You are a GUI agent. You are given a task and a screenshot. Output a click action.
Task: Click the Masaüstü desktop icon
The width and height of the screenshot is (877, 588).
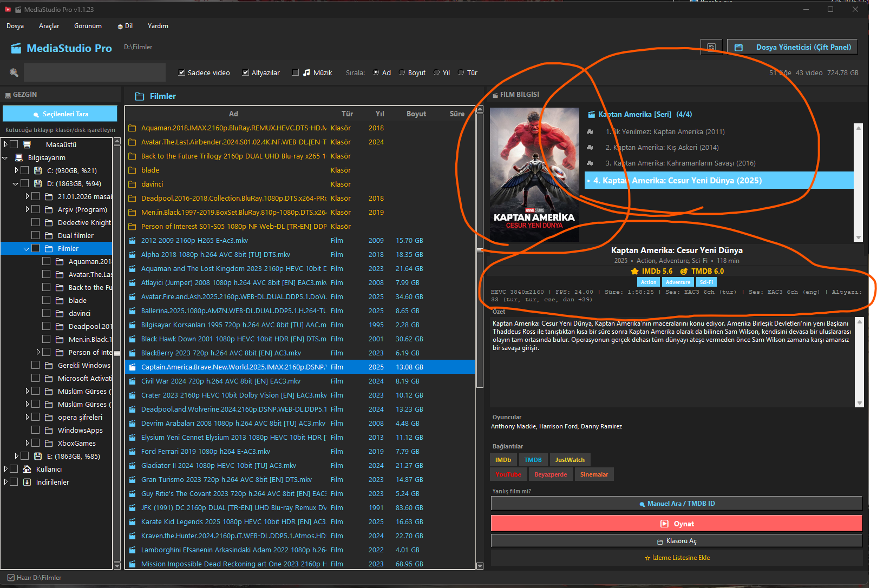[27, 144]
